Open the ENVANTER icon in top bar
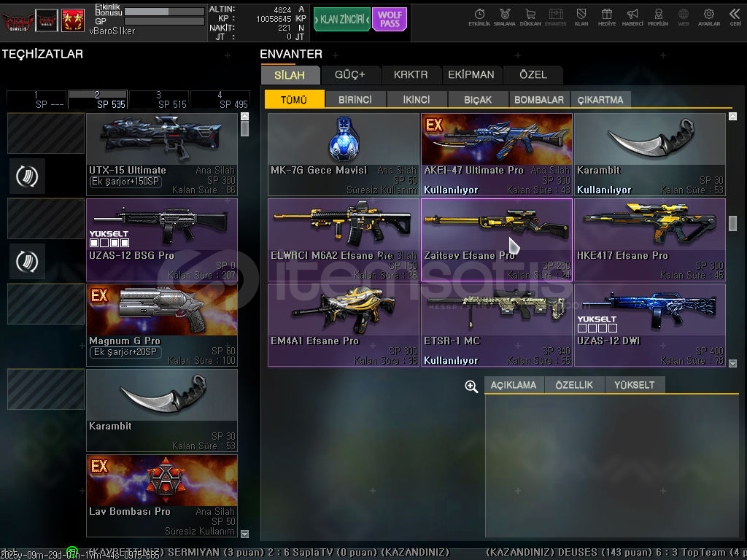 (x=555, y=17)
